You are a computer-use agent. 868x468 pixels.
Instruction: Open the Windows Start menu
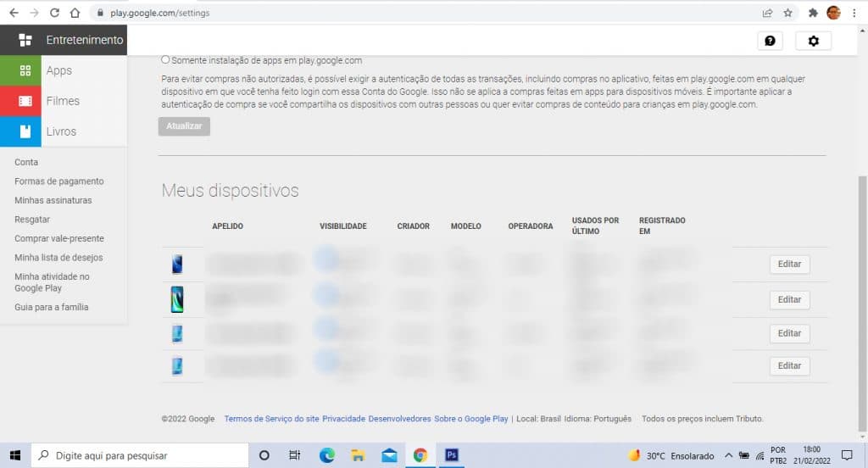15,455
